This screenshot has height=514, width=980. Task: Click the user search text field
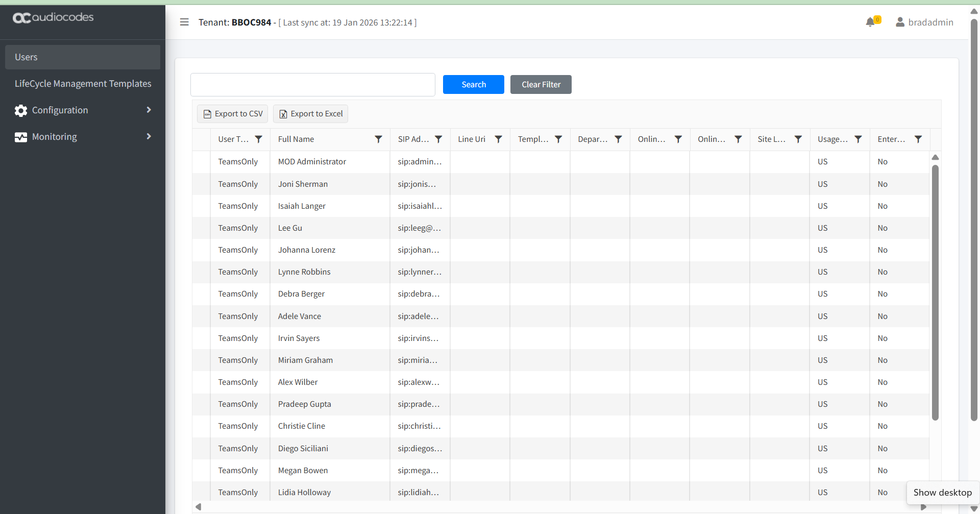pos(312,85)
